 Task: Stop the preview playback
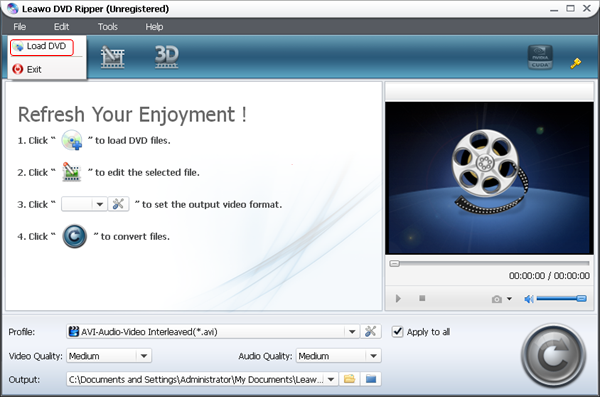click(x=422, y=298)
